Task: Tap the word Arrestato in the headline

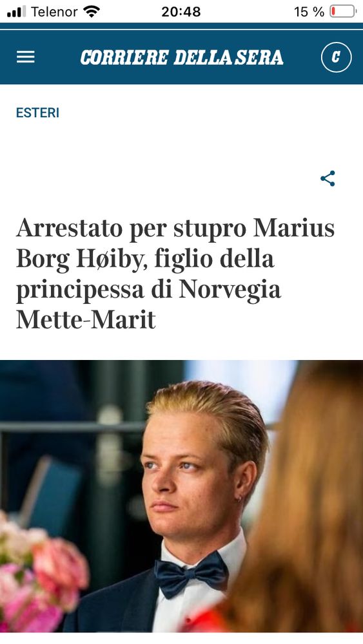Action: point(69,227)
